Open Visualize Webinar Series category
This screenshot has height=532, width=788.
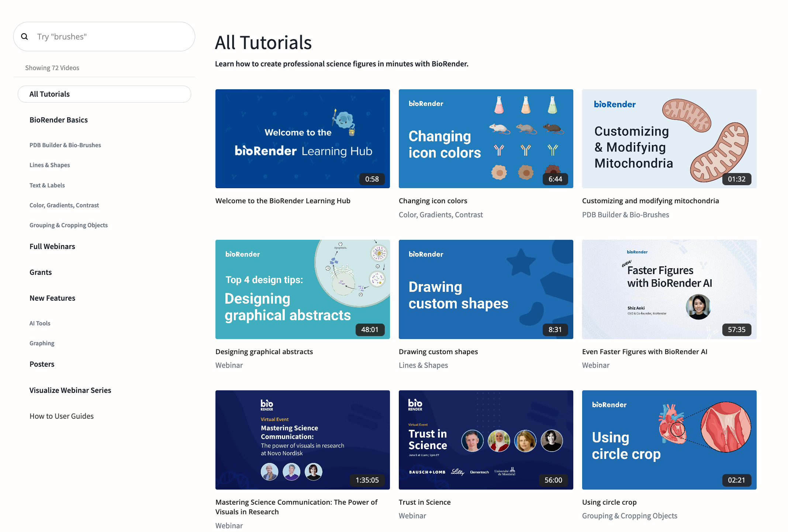coord(70,390)
